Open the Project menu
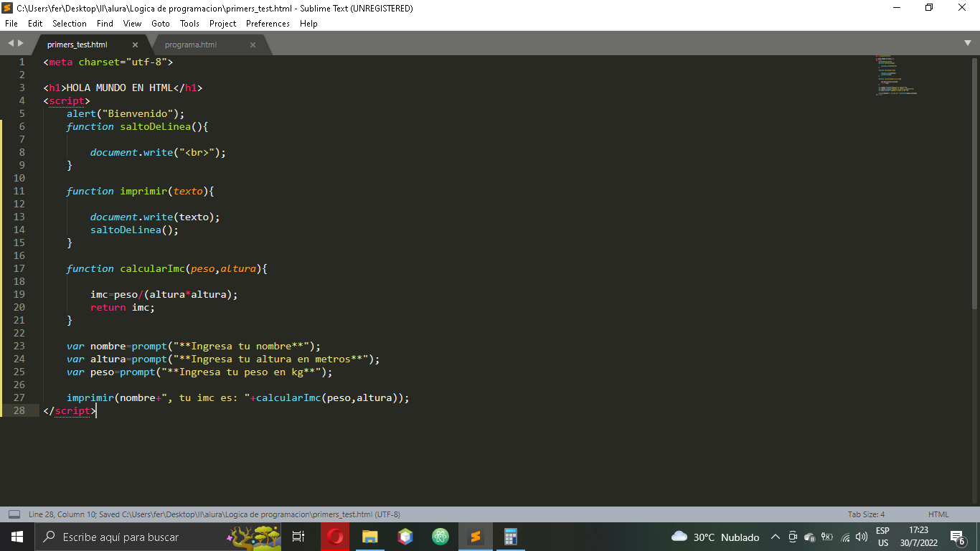980x551 pixels. (x=222, y=24)
